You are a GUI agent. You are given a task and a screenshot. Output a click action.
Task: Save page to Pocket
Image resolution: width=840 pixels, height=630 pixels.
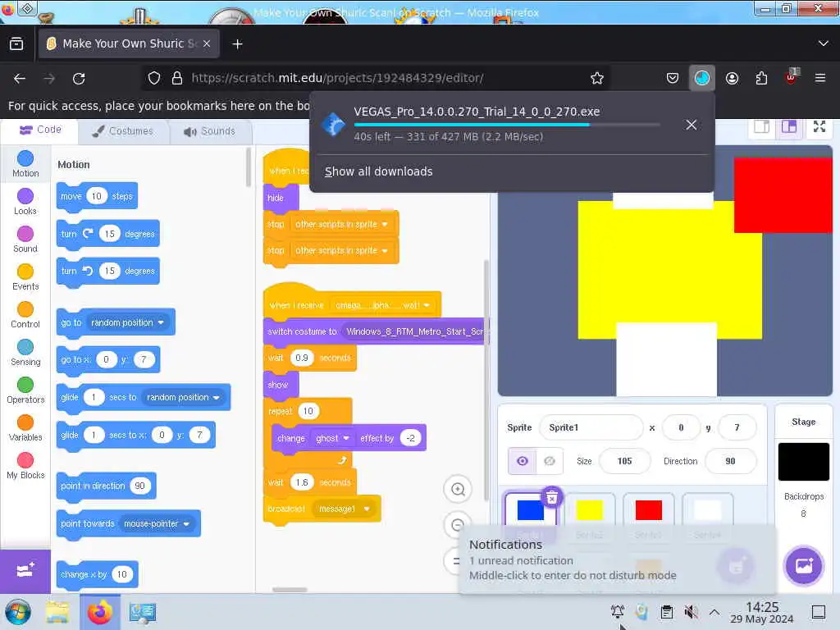(673, 78)
